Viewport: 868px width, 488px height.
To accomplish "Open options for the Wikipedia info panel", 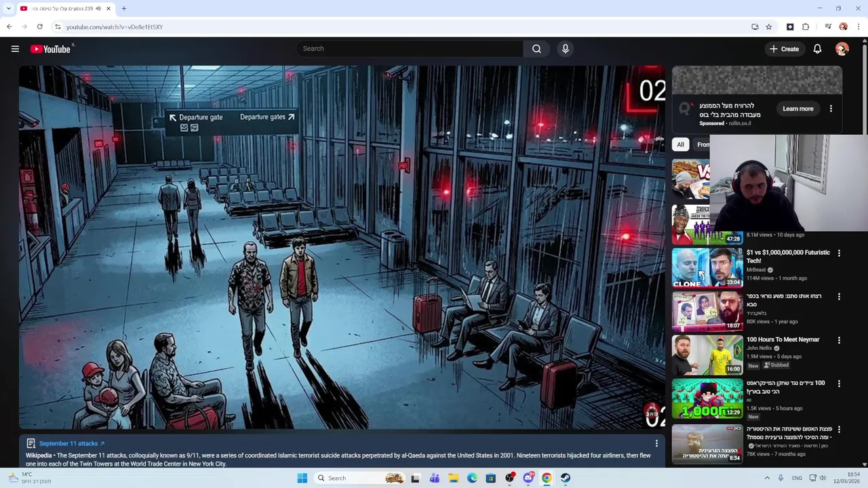I will 656,443.
